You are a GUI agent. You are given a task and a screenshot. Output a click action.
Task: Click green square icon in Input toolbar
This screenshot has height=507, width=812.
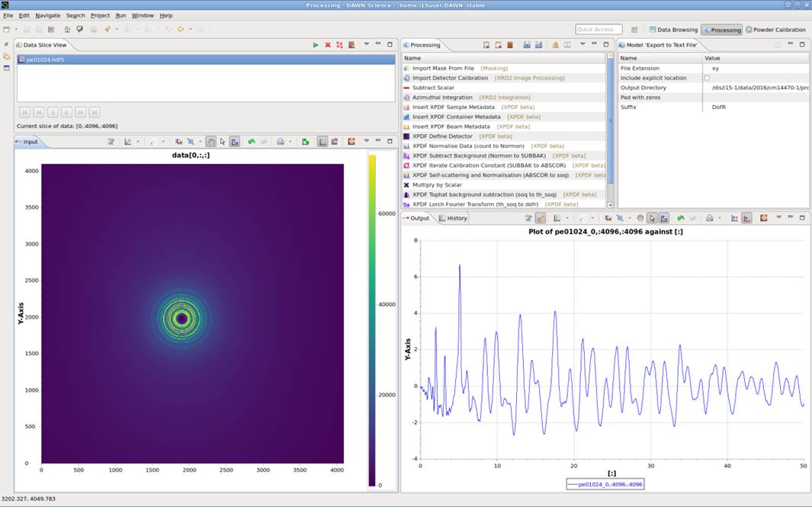coord(306,141)
